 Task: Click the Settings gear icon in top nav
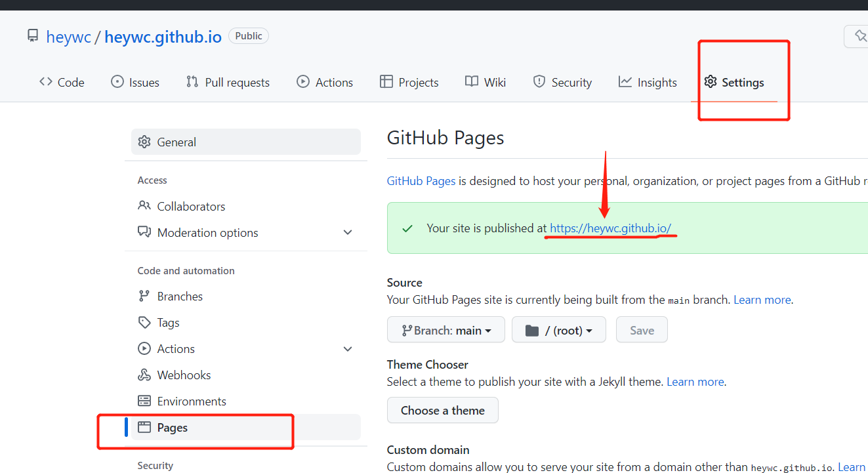711,81
